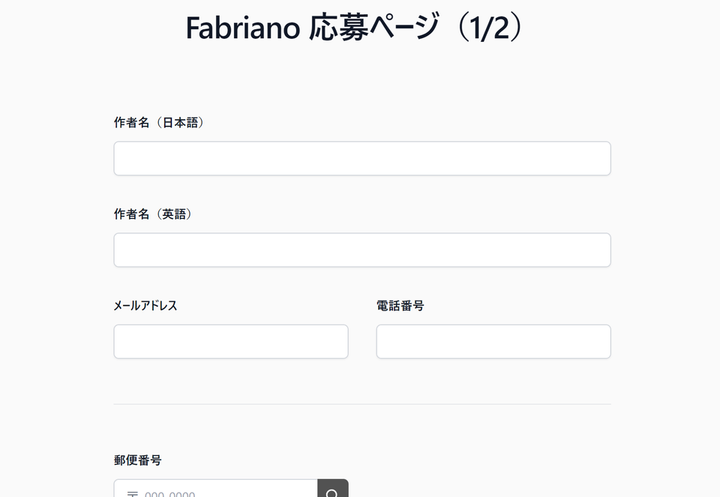Click the 電話番号 label text

point(400,305)
